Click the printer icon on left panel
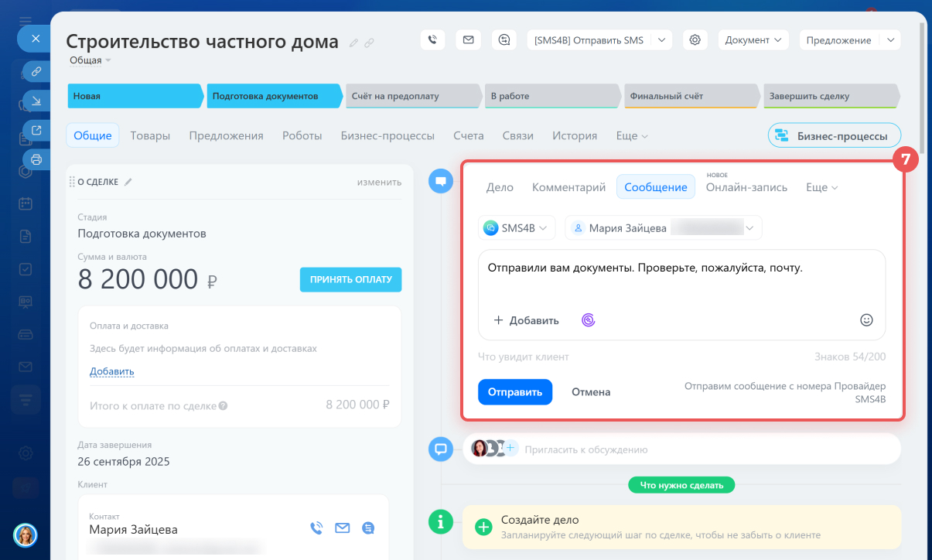Screen dimensions: 932x560 (36, 159)
